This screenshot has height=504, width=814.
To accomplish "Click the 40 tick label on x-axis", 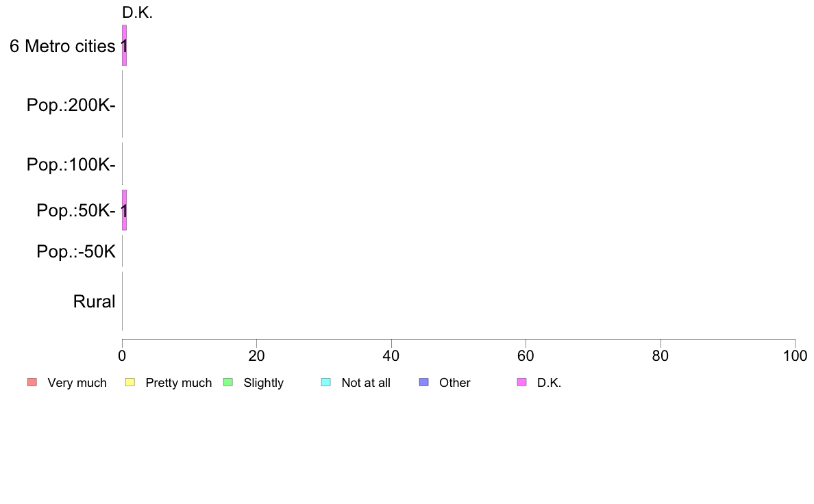I will tap(391, 356).
